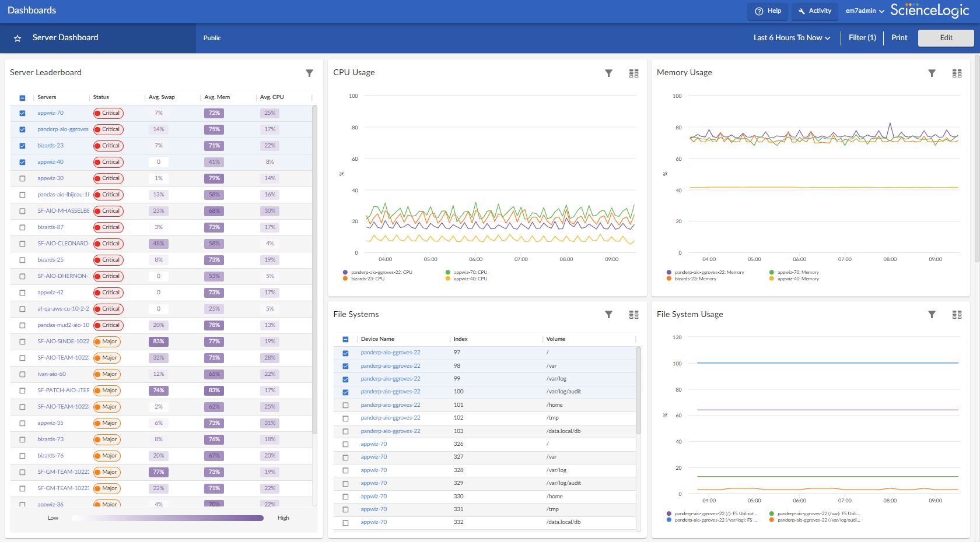The image size is (980, 542).
Task: Click the File Systems filter funnel icon
Action: pos(608,315)
